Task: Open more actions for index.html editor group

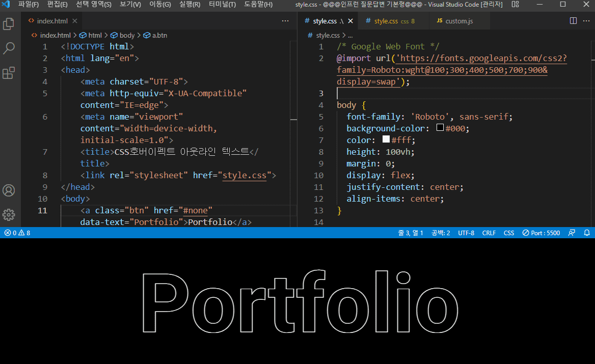Action: [x=285, y=21]
